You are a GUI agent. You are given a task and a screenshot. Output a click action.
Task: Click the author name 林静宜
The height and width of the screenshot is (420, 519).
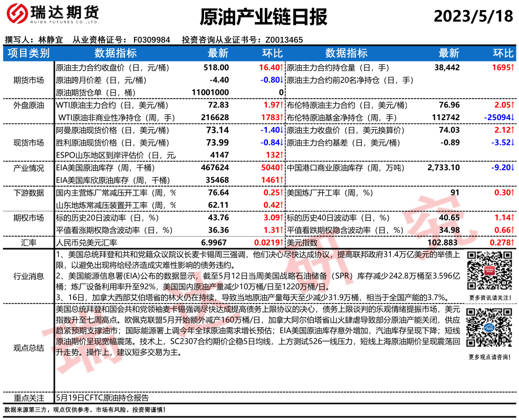coord(51,40)
